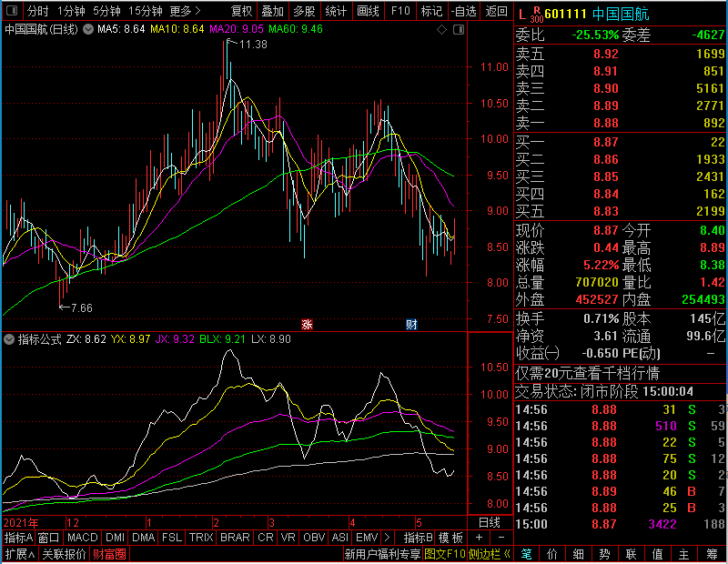The width and height of the screenshot is (728, 564).
Task: Select the 指标B indicator group
Action: pyautogui.click(x=419, y=538)
